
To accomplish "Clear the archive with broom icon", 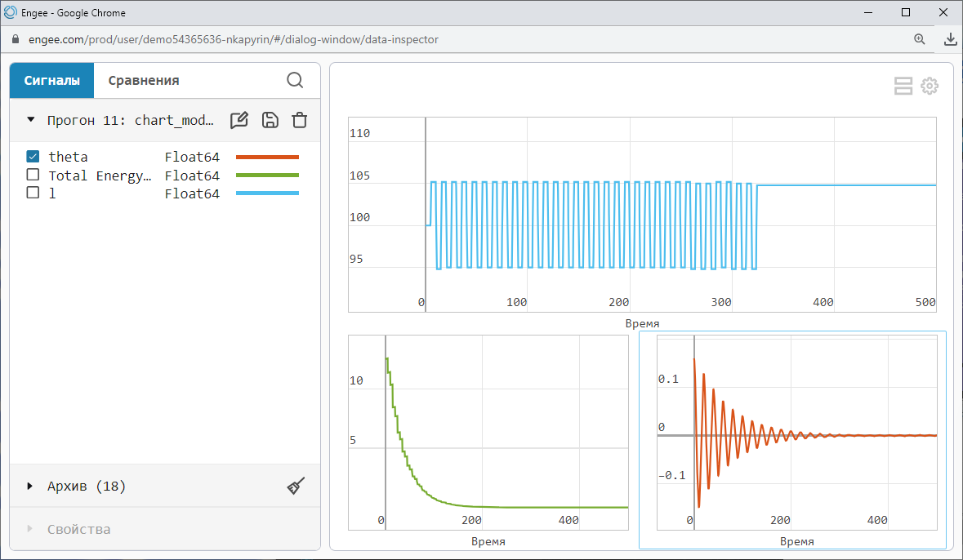I will pos(296,487).
